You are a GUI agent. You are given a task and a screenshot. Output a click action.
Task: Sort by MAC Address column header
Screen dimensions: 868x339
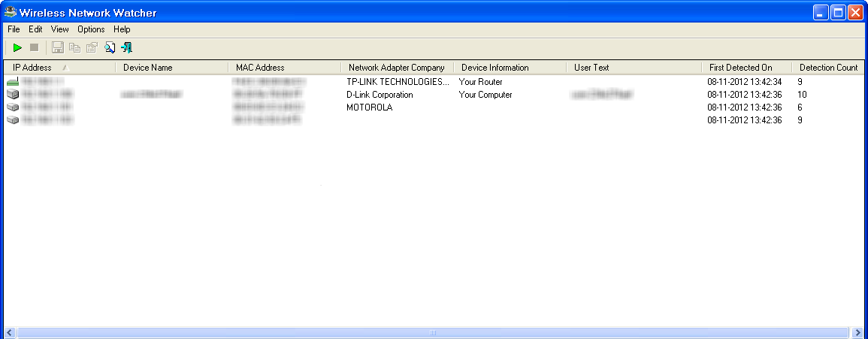point(285,68)
